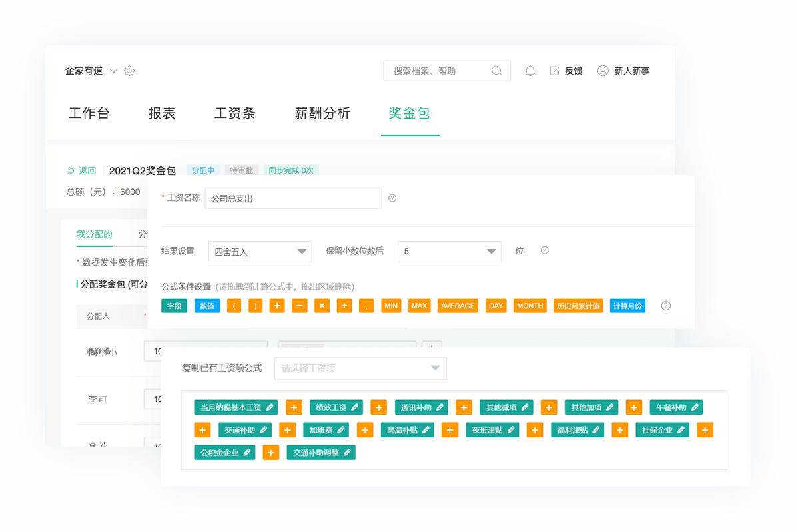Open the decimal places dropdown showing 5

pyautogui.click(x=449, y=252)
